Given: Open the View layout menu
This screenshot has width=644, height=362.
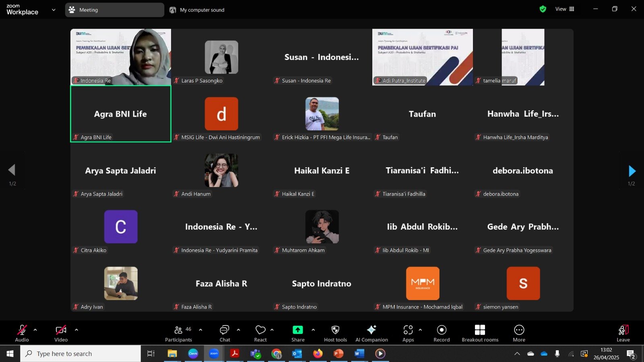Looking at the screenshot, I should (x=565, y=9).
